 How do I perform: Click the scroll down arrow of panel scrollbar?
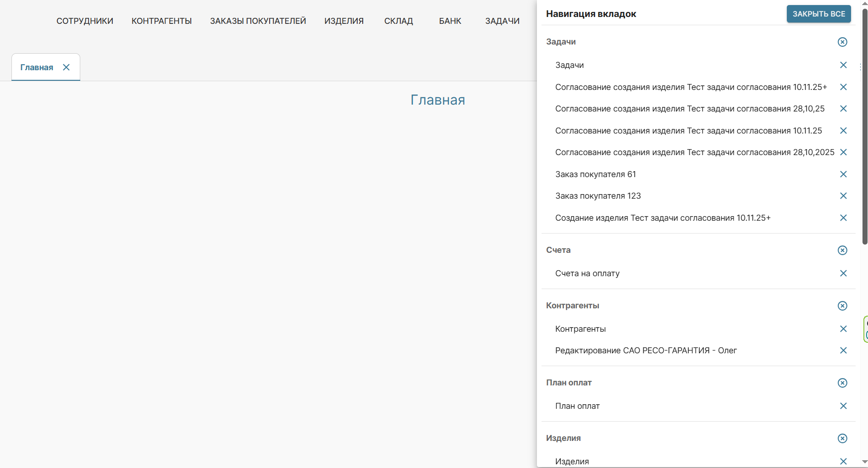[x=864, y=462]
